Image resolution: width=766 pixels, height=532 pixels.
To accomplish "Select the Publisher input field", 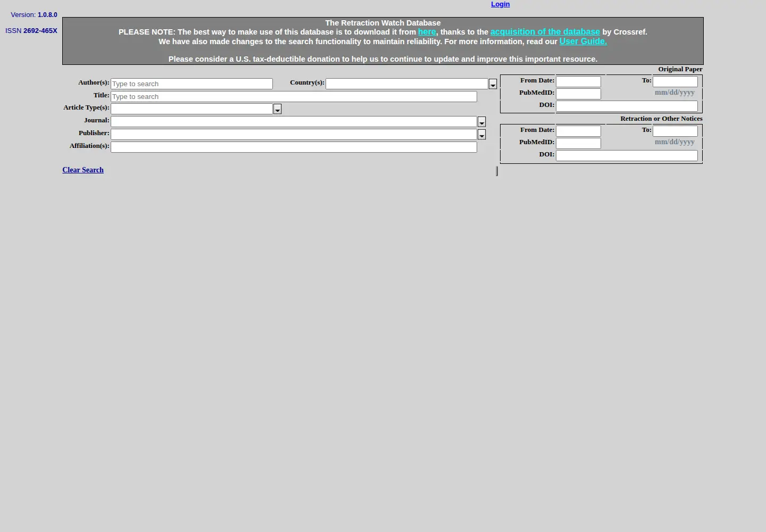I will pyautogui.click(x=294, y=135).
